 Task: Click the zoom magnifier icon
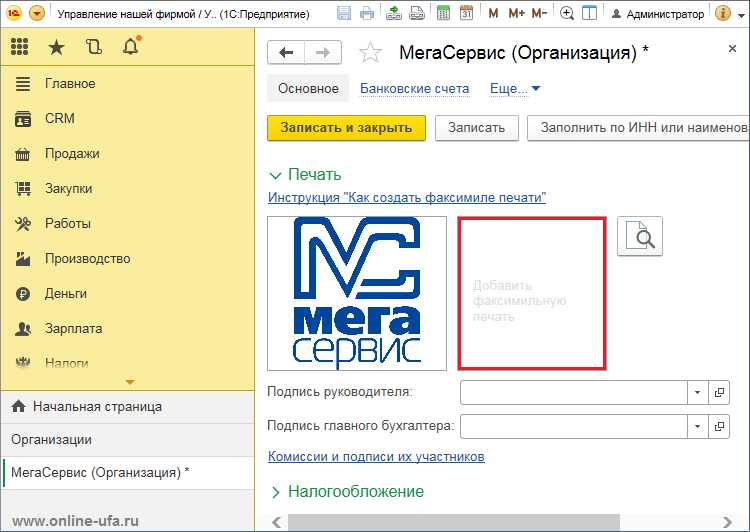(567, 13)
